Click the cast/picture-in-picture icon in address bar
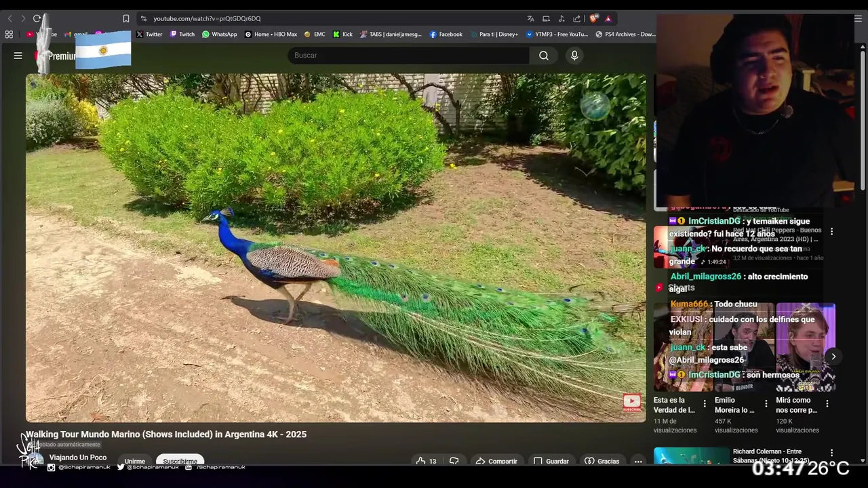The width and height of the screenshot is (868, 488). pos(546,18)
